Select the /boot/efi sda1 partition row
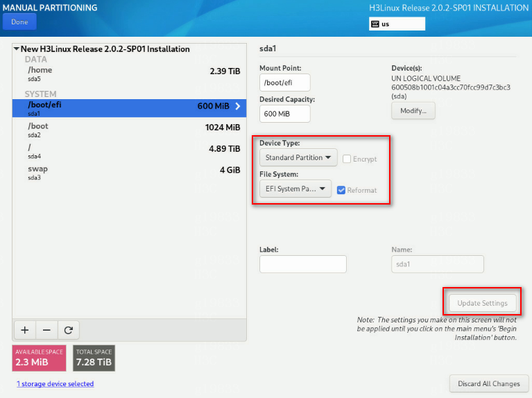532x398 pixels. (129, 108)
